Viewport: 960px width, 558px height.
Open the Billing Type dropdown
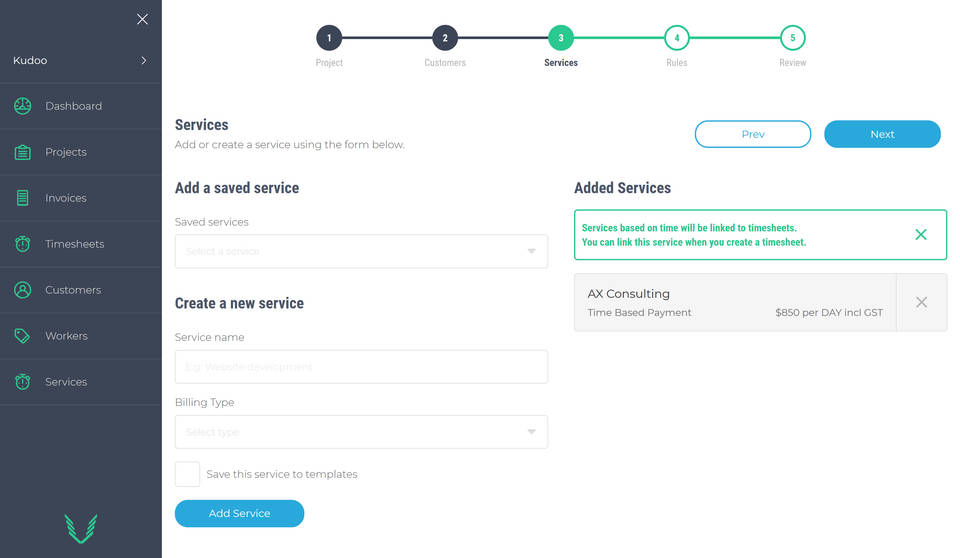[x=361, y=432]
